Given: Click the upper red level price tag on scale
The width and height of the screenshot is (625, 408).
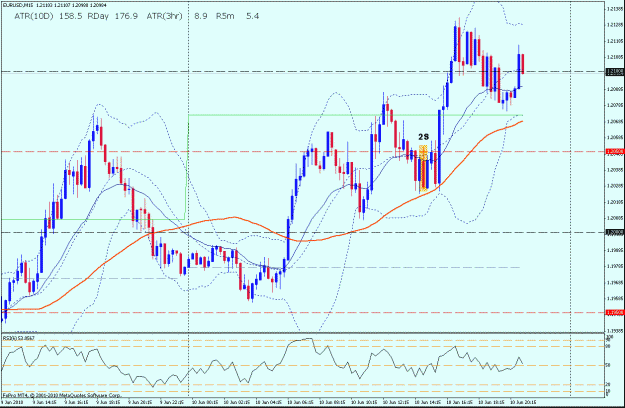Looking at the screenshot, I should click(614, 151).
